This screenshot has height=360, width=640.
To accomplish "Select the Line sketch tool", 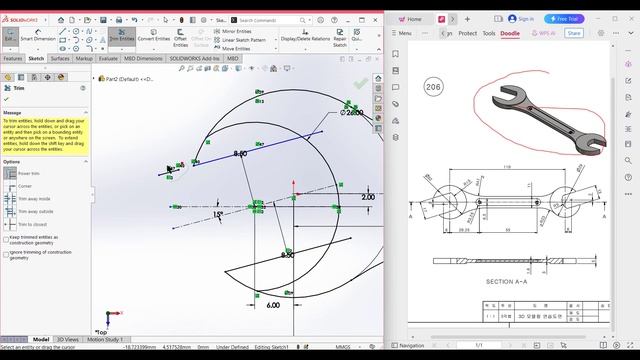I will coord(62,31).
